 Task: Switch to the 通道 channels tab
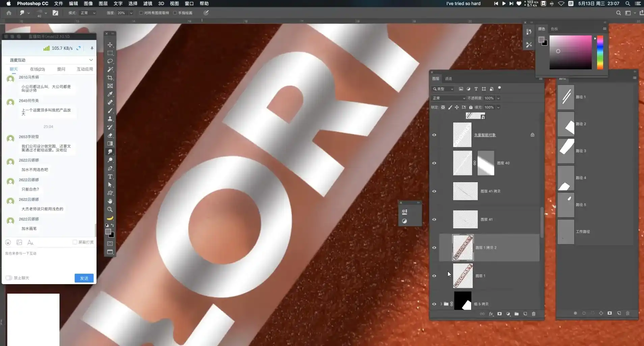tap(448, 79)
